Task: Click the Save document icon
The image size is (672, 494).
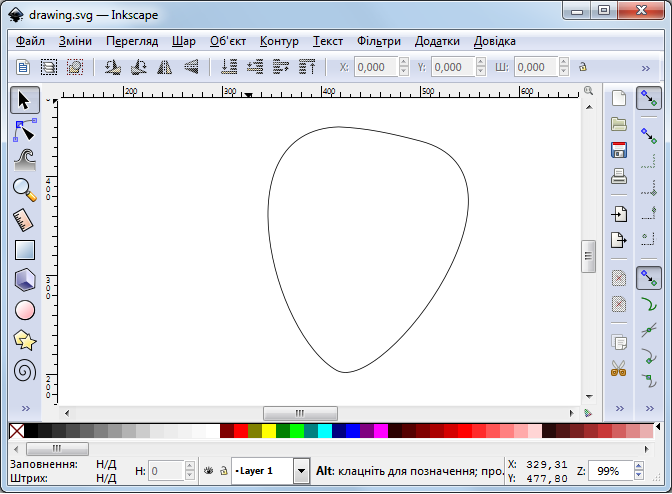Action: [619, 150]
